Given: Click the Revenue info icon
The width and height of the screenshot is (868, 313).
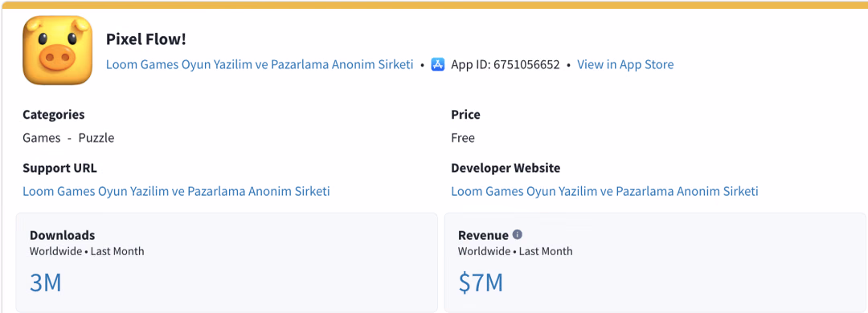Looking at the screenshot, I should pyautogui.click(x=517, y=234).
